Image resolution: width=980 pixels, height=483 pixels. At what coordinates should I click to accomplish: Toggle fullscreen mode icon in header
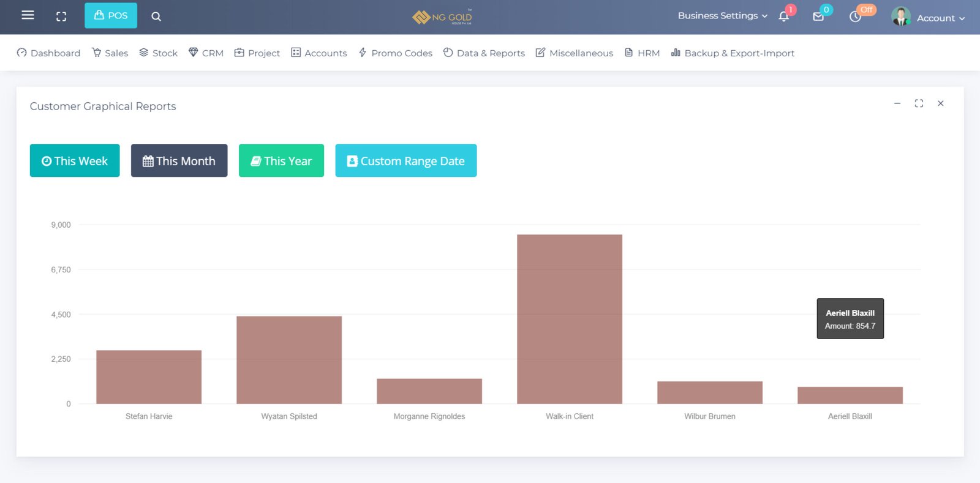coord(61,17)
